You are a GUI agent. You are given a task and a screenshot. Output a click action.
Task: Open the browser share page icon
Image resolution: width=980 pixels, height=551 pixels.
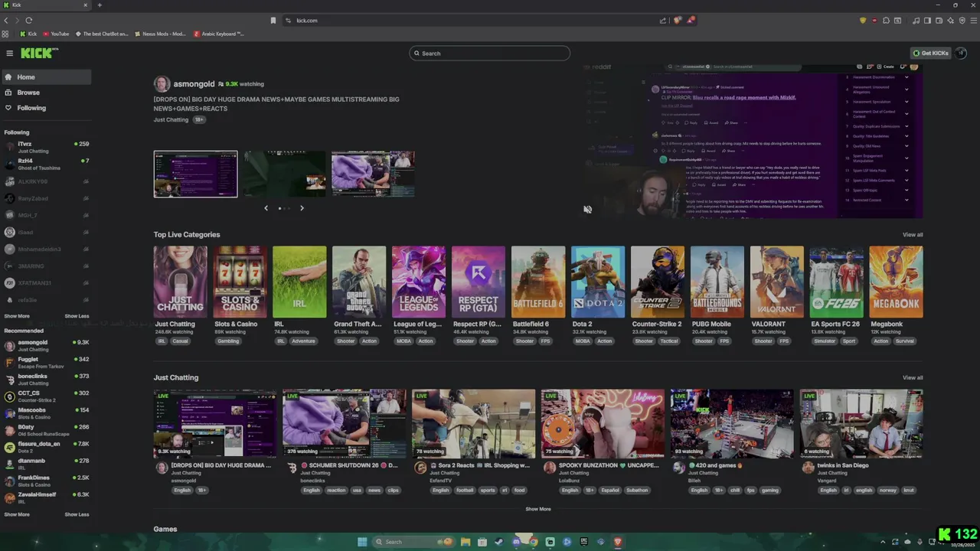point(663,21)
